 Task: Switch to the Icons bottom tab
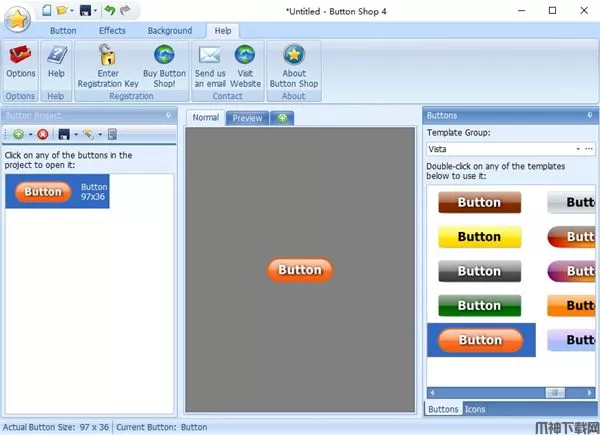tap(475, 409)
